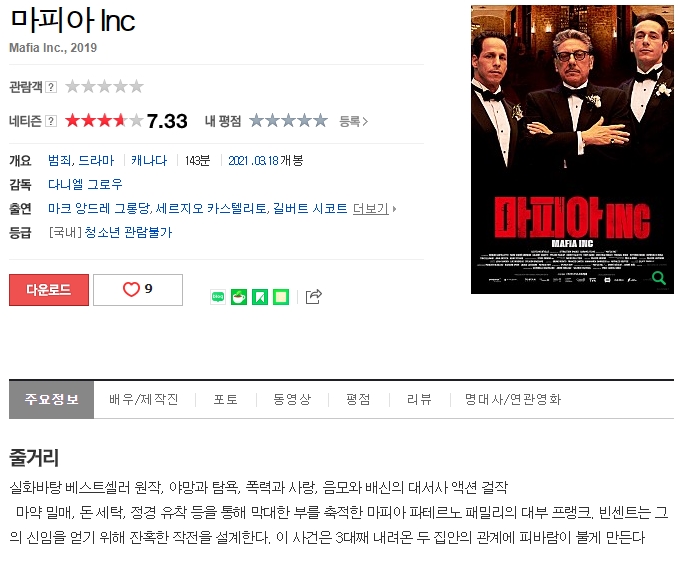
Task: Open the 명대사/연관영화 tab
Action: [x=513, y=399]
